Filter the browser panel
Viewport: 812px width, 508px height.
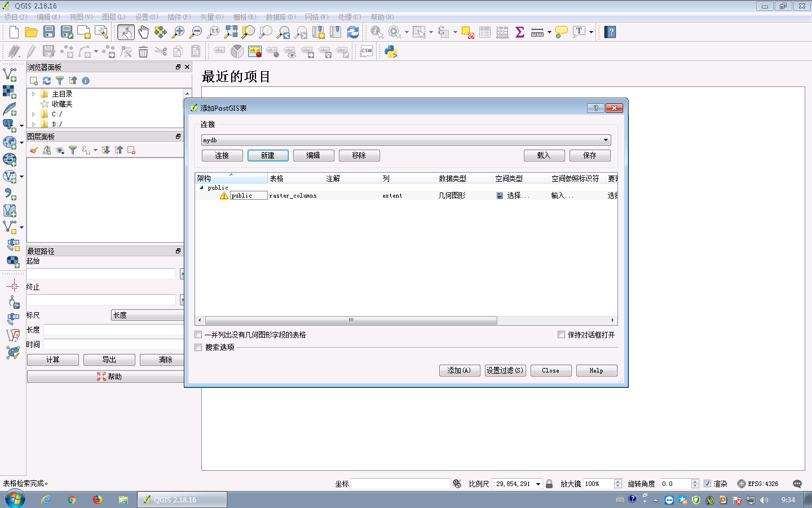point(60,81)
